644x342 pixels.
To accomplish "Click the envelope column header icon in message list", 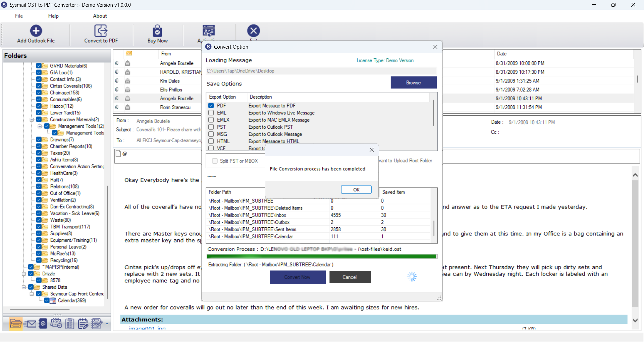I will 129,54.
